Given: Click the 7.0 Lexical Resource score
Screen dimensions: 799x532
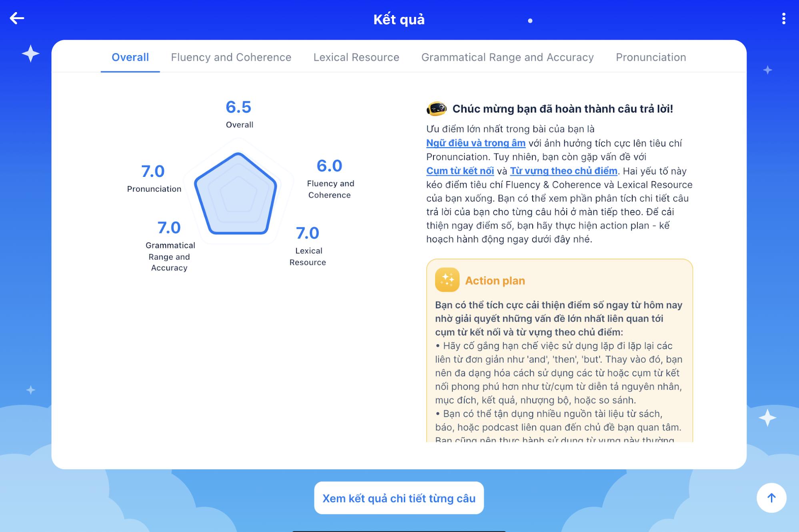Looking at the screenshot, I should pyautogui.click(x=307, y=233).
